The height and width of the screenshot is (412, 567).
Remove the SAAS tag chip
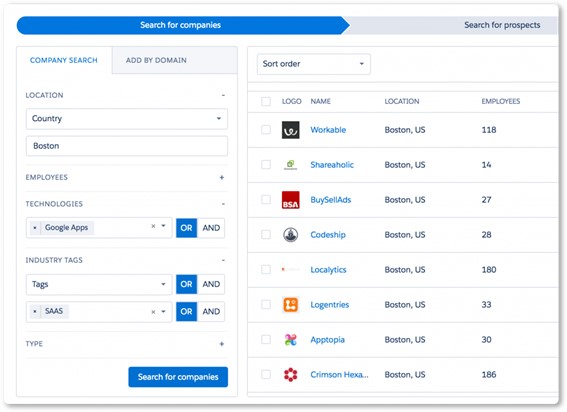pos(35,311)
